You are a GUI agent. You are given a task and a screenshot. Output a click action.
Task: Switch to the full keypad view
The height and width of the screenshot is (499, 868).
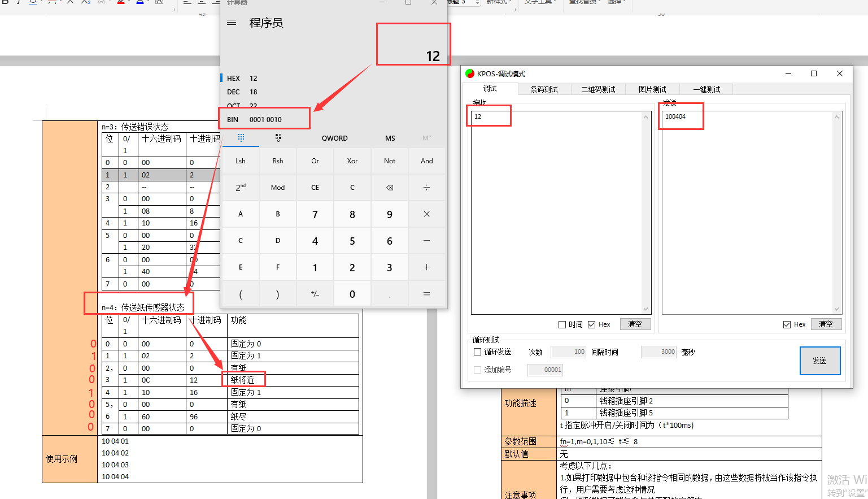click(x=241, y=138)
